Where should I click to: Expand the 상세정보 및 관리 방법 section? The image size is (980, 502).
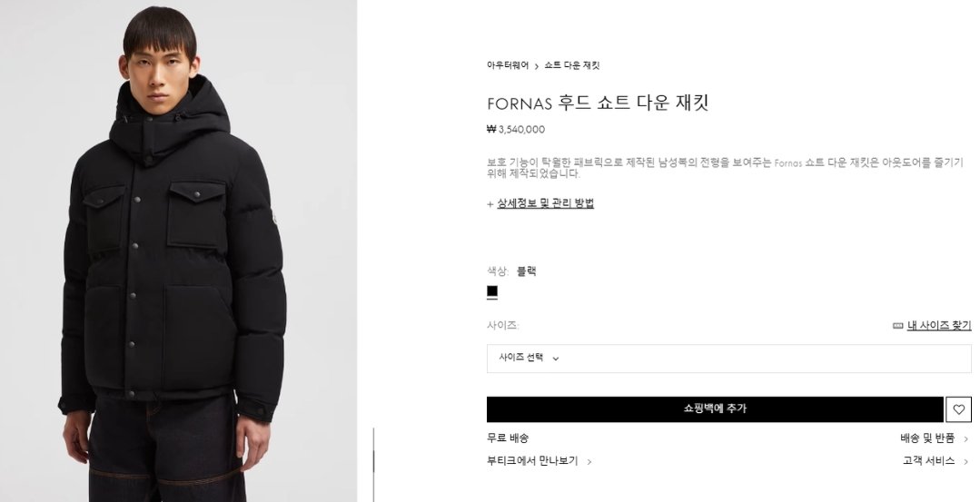coord(545,203)
